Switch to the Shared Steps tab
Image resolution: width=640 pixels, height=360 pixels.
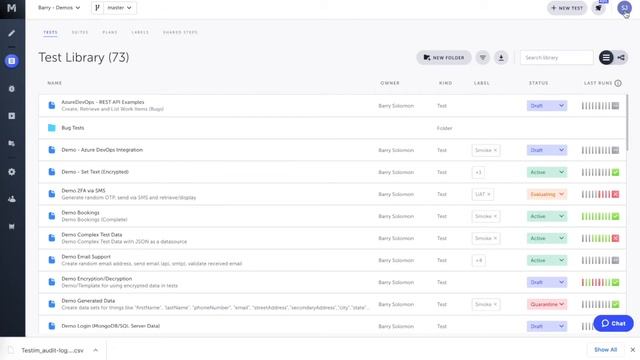pos(180,32)
